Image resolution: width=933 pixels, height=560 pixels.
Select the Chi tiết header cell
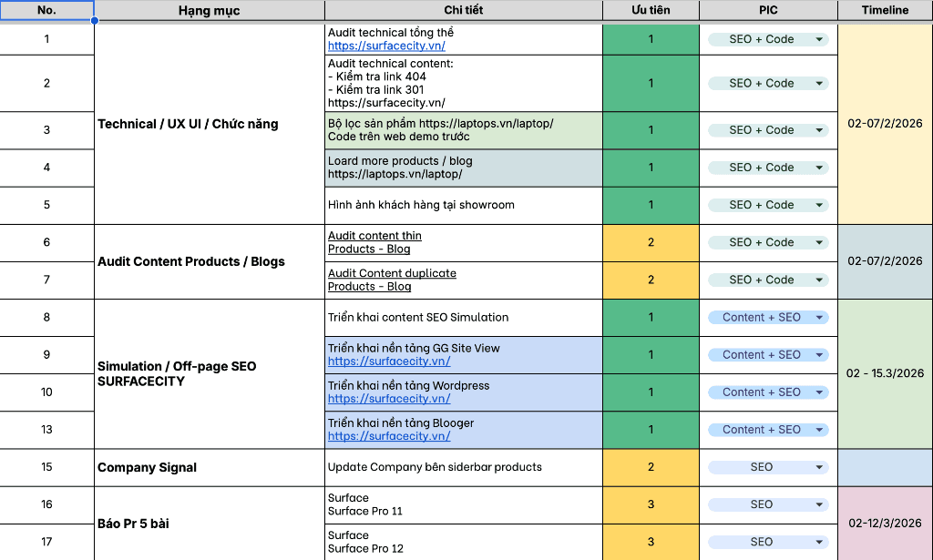point(464,10)
